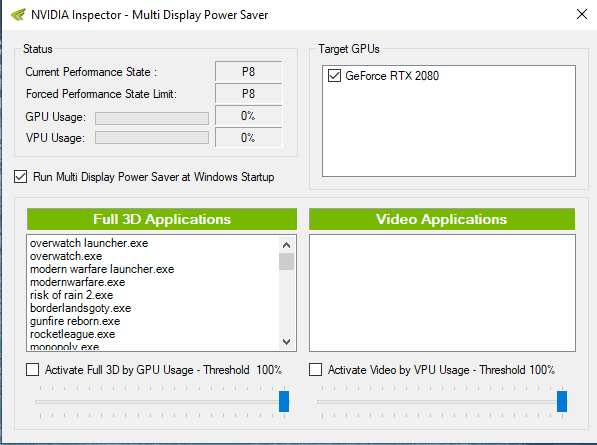The width and height of the screenshot is (597, 445).
Task: Click scroll up arrow in 3D applications list
Action: (x=287, y=245)
